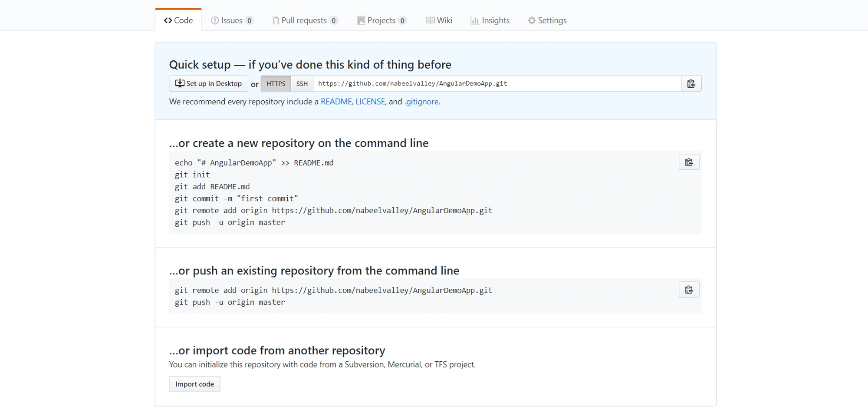Click the Projects board icon
Screen dimensions: 868x413
(361, 20)
